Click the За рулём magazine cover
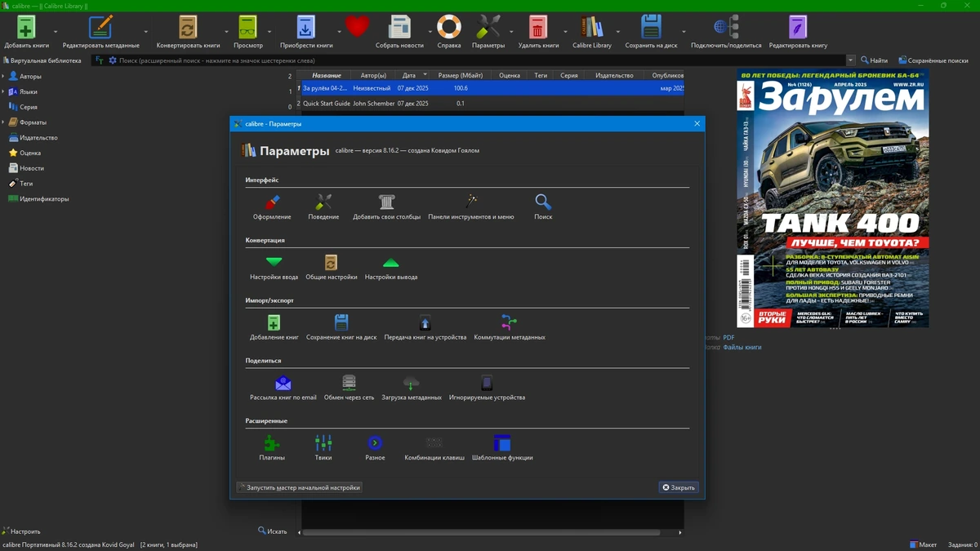980x551 pixels. coord(833,198)
